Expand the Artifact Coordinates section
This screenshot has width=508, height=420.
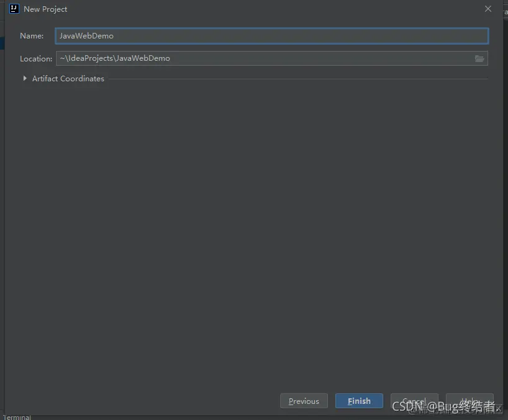pos(25,78)
